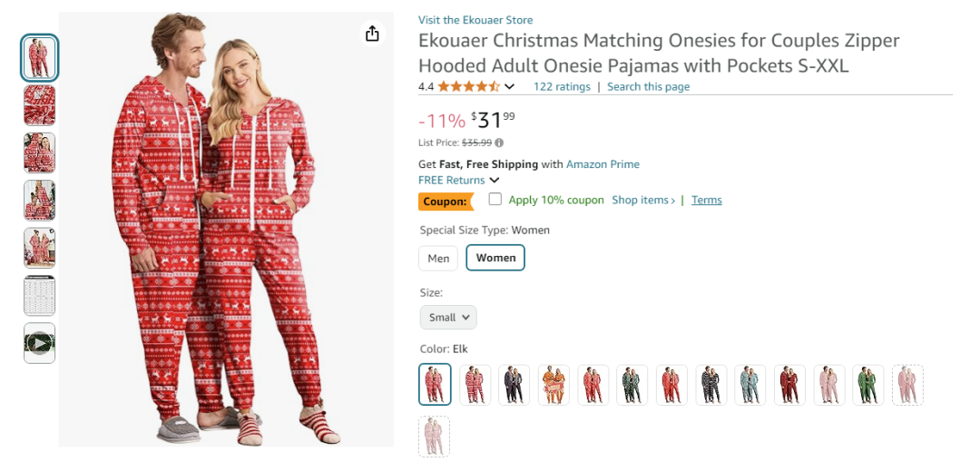Click the Search this page link
Screen dimensions: 980x462
coord(648,87)
